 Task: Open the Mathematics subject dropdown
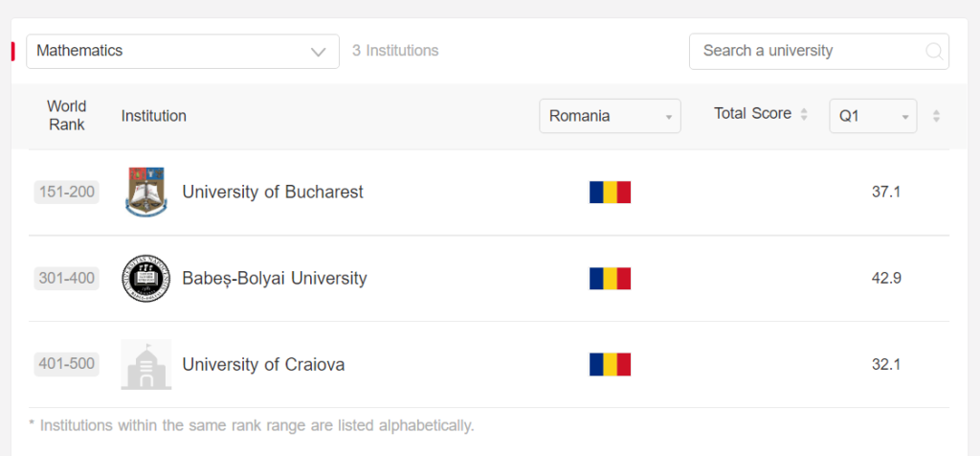(183, 52)
